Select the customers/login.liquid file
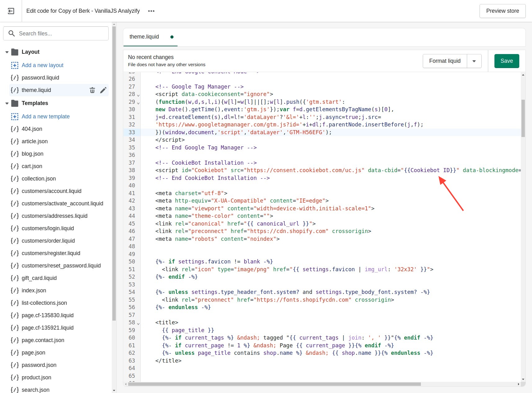The image size is (532, 393). [x=47, y=228]
